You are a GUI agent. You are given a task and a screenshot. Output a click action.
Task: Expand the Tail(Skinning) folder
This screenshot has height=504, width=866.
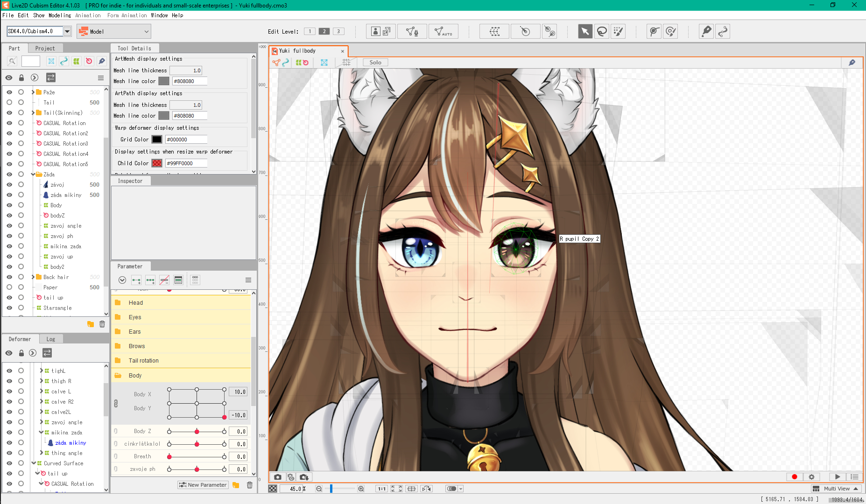pyautogui.click(x=33, y=113)
